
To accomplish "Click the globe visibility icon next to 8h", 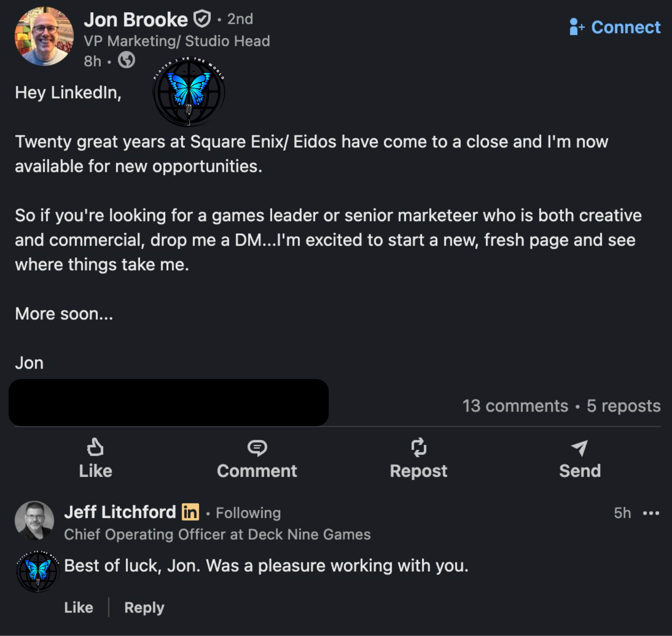I will tap(127, 60).
